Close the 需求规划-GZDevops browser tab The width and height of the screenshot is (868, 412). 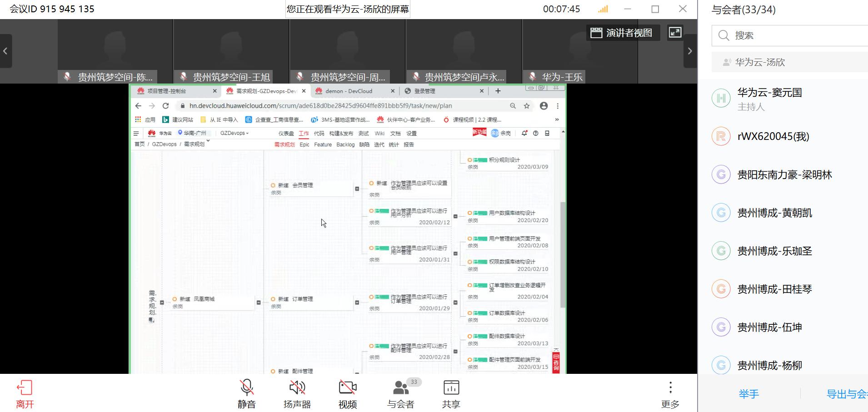pyautogui.click(x=304, y=91)
